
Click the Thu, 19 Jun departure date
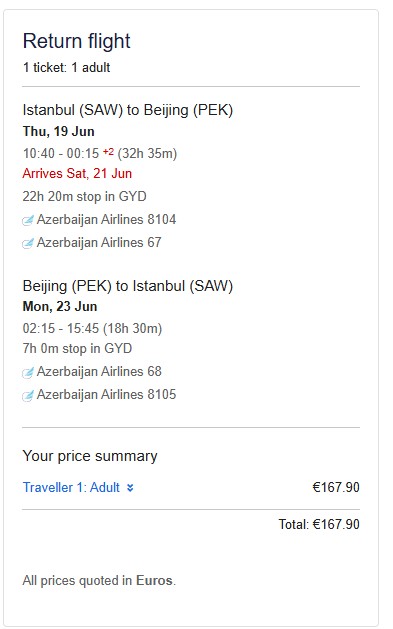tap(59, 131)
